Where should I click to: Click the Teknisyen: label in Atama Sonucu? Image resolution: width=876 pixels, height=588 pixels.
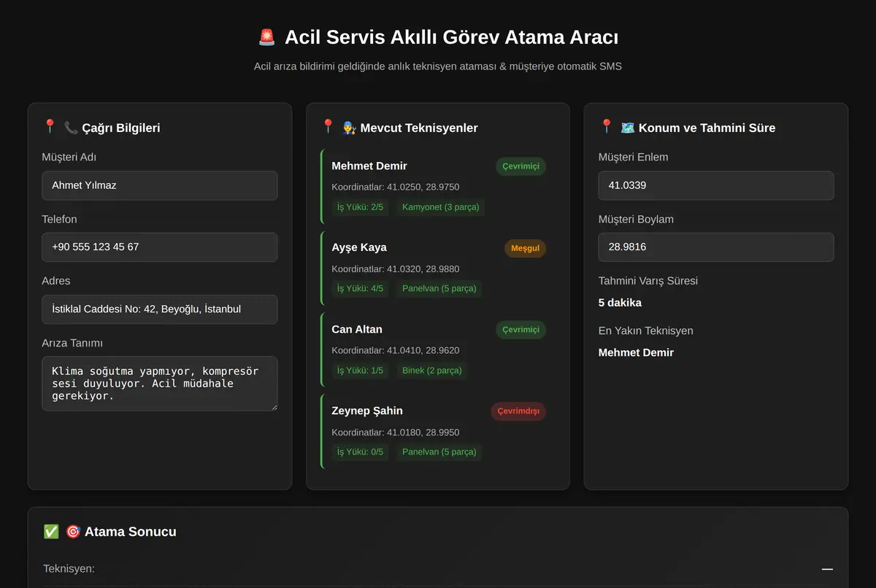coord(69,568)
